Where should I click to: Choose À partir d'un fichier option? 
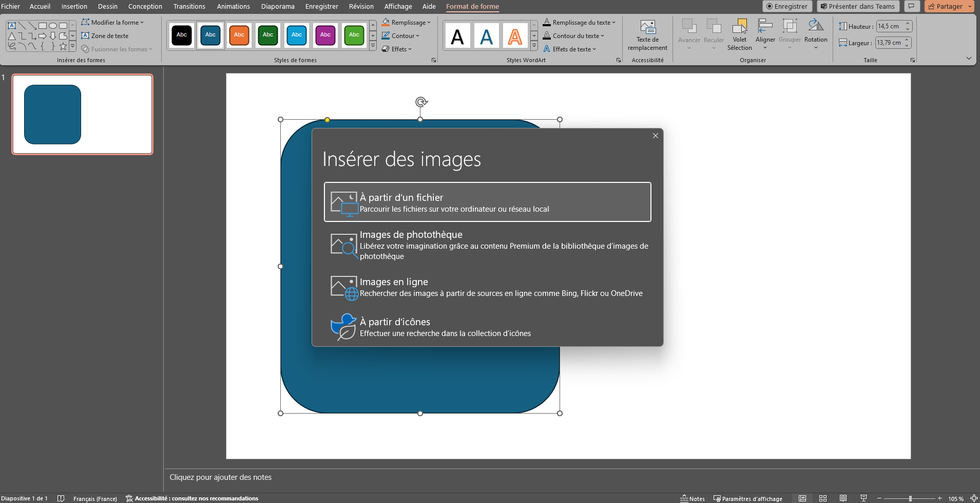pyautogui.click(x=488, y=202)
